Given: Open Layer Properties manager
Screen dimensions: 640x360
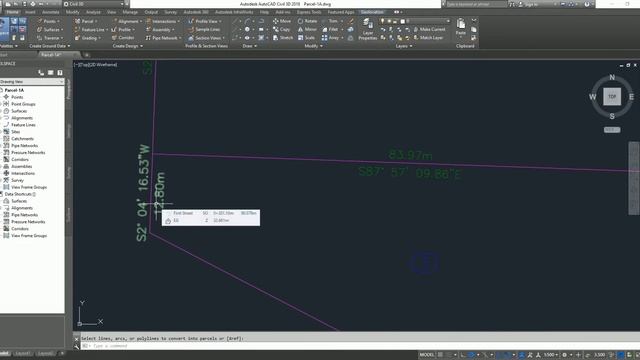Looking at the screenshot, I should pos(367,29).
